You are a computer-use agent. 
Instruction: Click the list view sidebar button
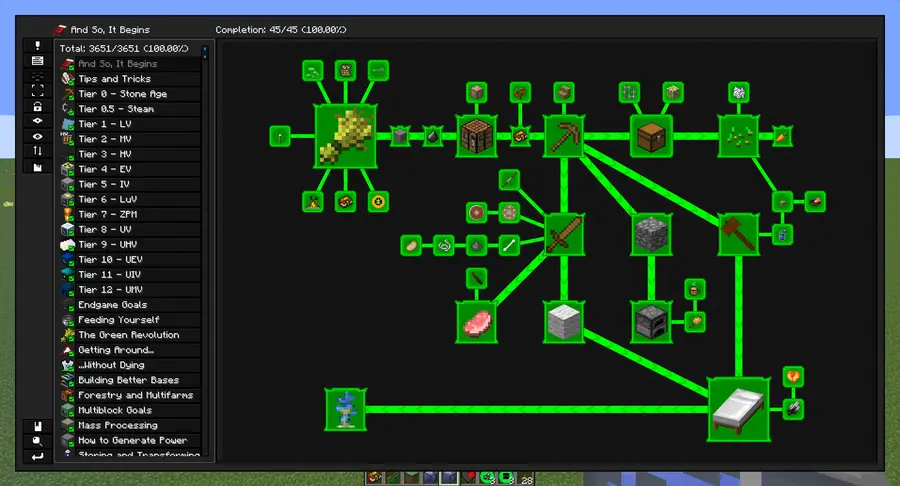37,60
